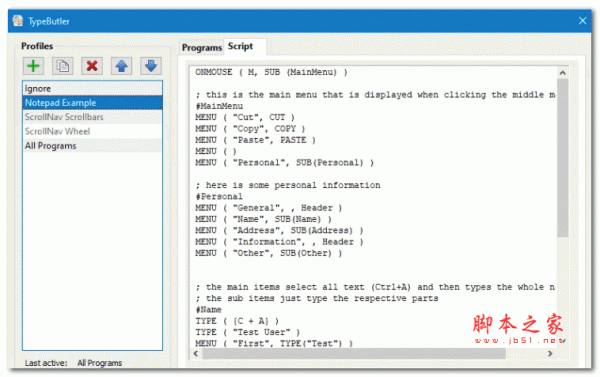Click the "here is some personal information" comment

(288, 185)
